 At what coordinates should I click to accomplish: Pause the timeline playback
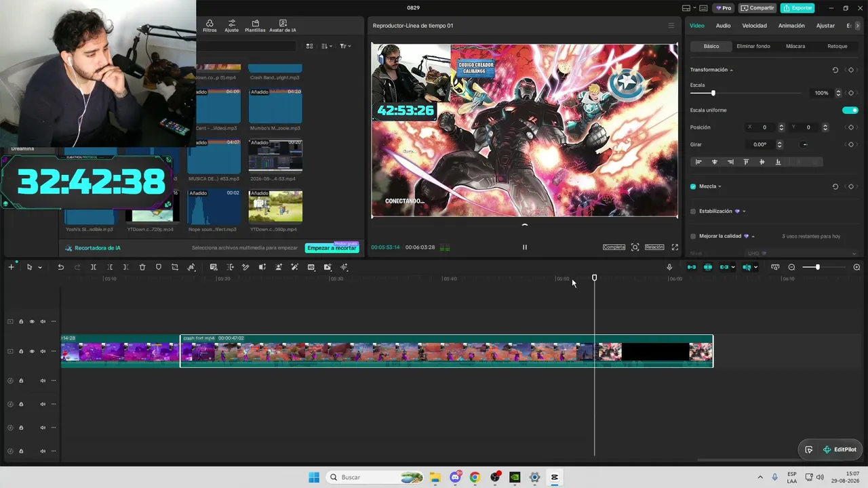524,247
